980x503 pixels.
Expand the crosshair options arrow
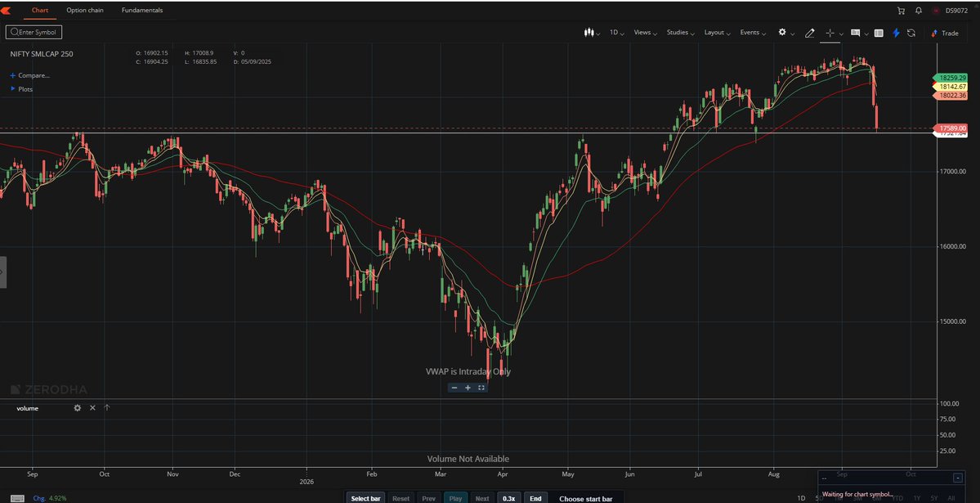tap(841, 34)
